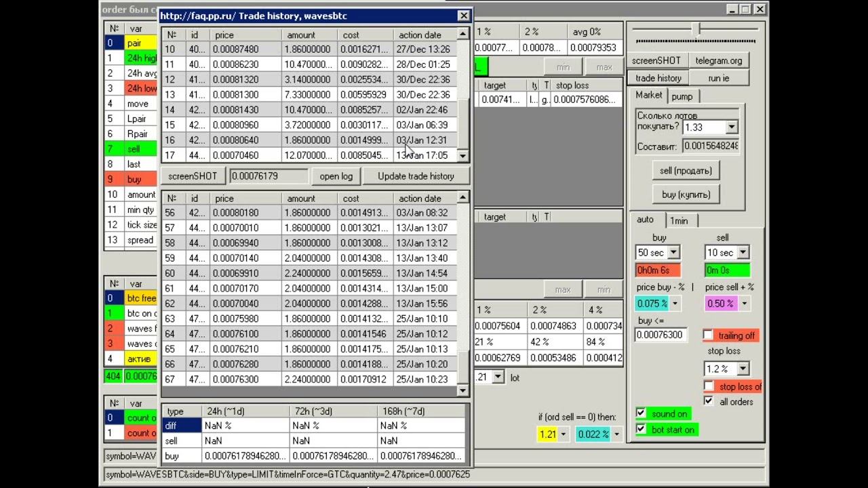The height and width of the screenshot is (488, 868).
Task: Expand the buy interval '50 sec' dropdown
Action: pyautogui.click(x=673, y=253)
